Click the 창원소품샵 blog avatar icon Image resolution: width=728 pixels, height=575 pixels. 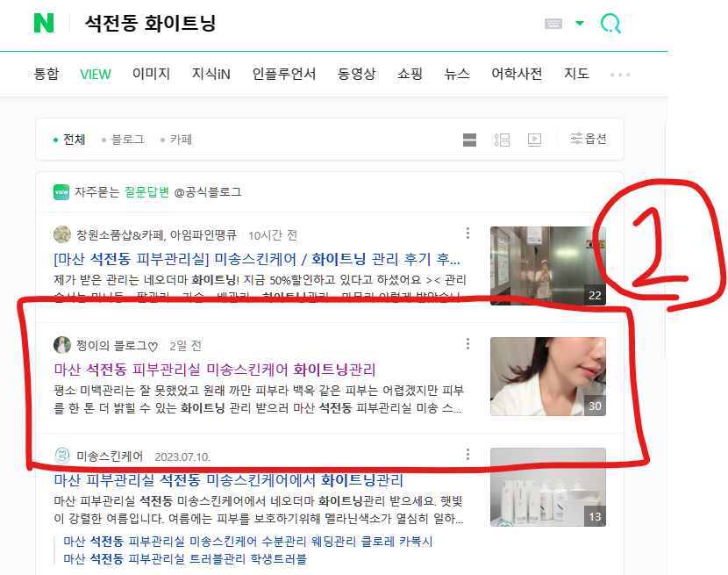(x=62, y=234)
